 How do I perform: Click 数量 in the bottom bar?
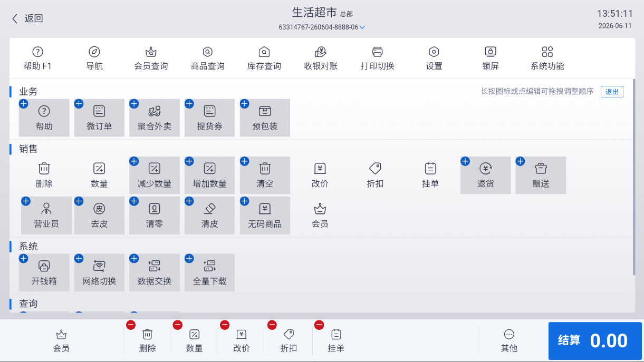point(195,341)
